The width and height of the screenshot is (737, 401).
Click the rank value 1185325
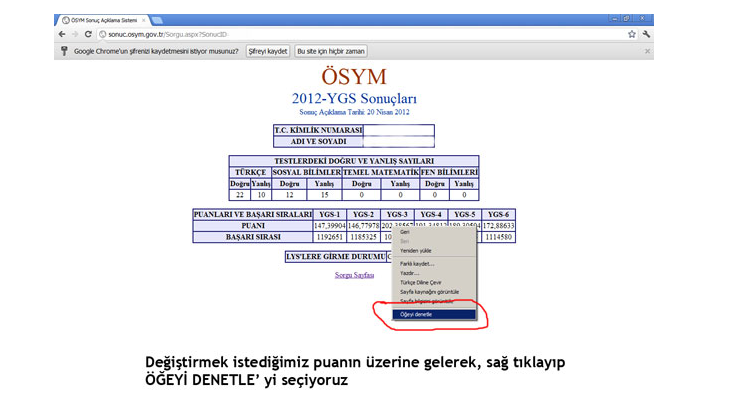pos(363,237)
